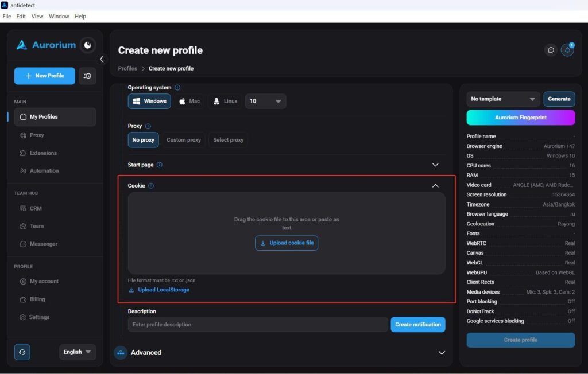Open the View menu
This screenshot has height=374, width=588.
[37, 17]
